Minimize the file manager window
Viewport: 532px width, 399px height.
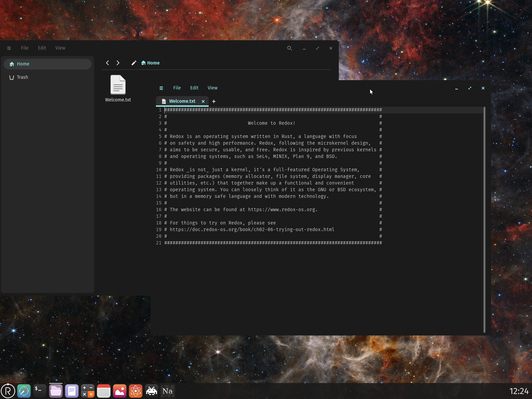click(x=304, y=48)
